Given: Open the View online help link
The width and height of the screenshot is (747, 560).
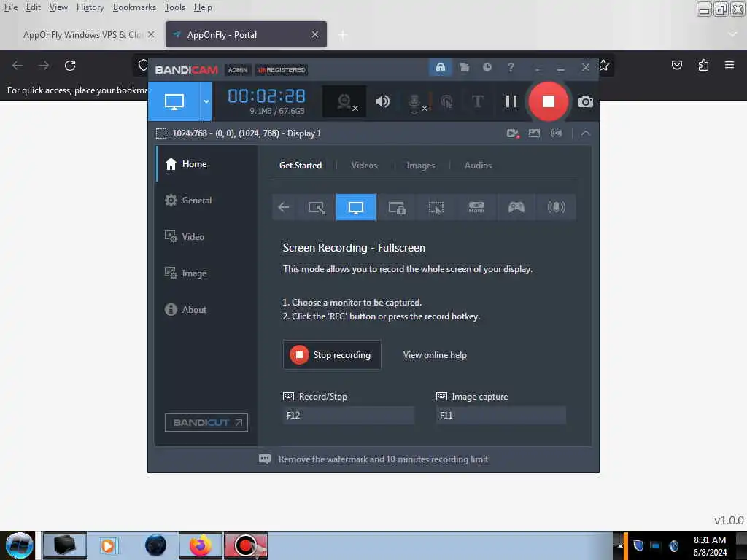Looking at the screenshot, I should 435,355.
